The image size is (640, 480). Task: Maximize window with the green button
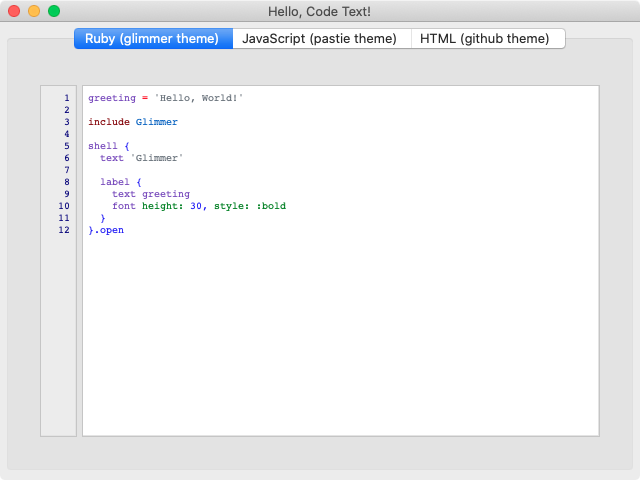[54, 11]
